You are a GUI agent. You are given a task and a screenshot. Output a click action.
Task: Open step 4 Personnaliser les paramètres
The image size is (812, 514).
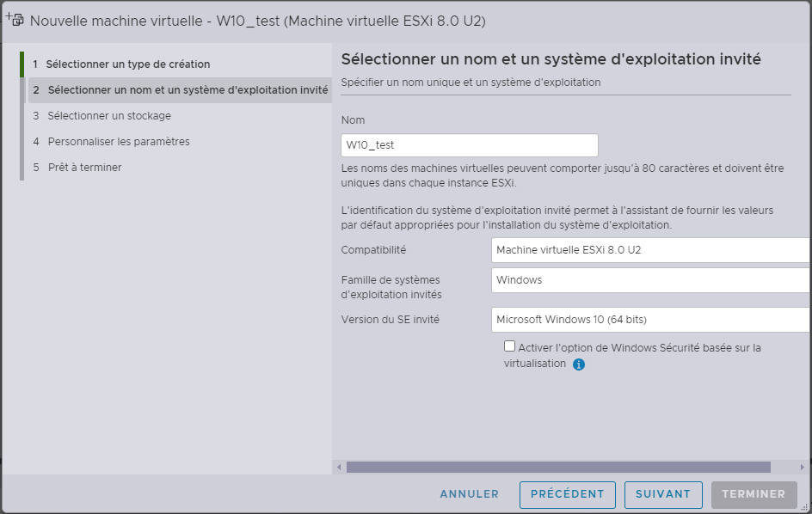pyautogui.click(x=119, y=142)
